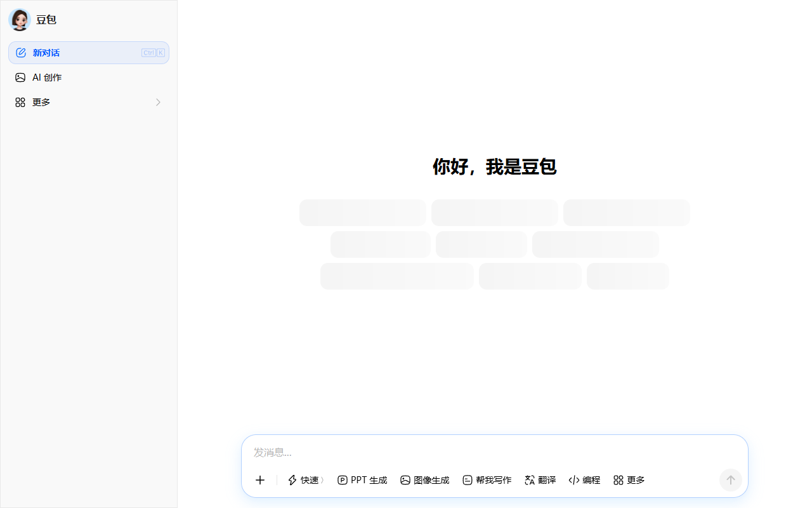Select 编程 tool
This screenshot has width=812, height=508.
pos(584,480)
